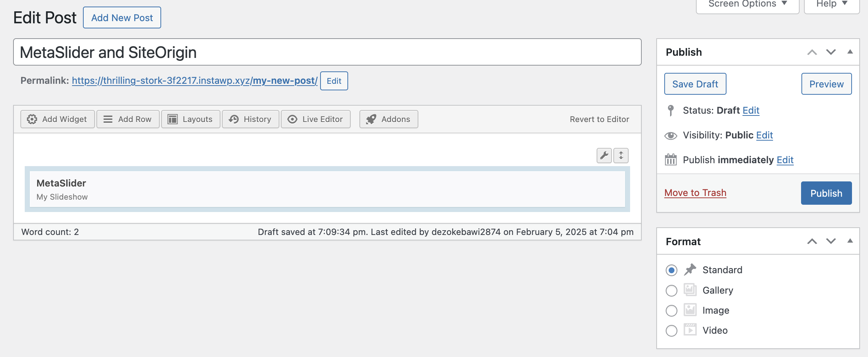Select the Gallery post format
Image resolution: width=868 pixels, height=357 pixels.
pyautogui.click(x=671, y=291)
